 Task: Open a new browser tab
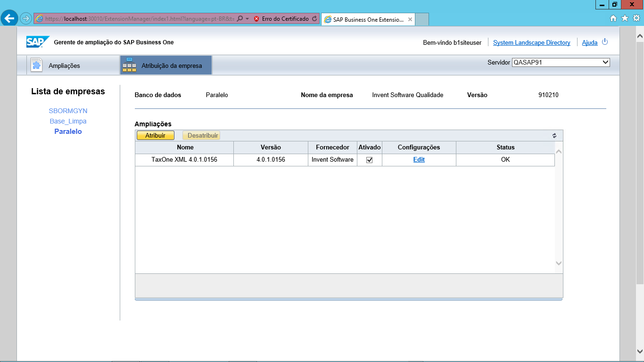coord(422,19)
